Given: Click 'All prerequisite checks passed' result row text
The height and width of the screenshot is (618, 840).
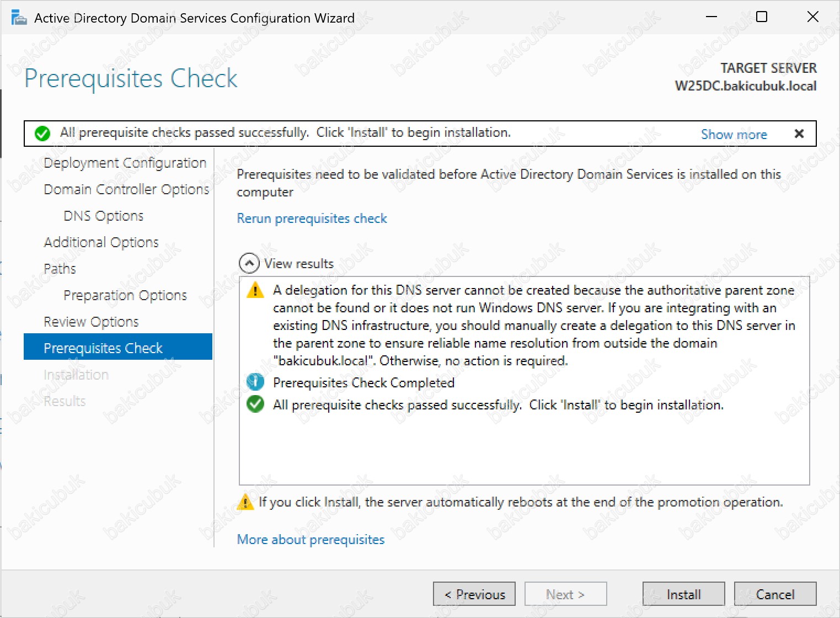Looking at the screenshot, I should pos(498,404).
